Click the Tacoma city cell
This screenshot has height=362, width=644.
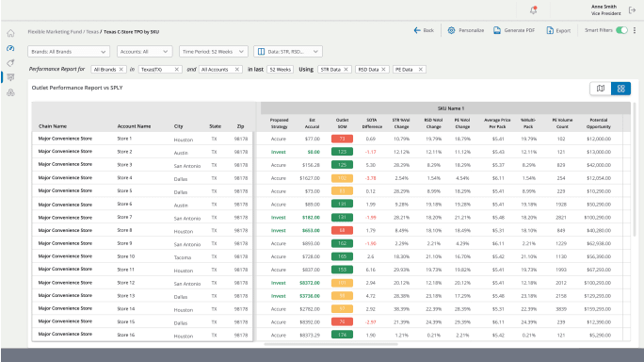coord(183,257)
